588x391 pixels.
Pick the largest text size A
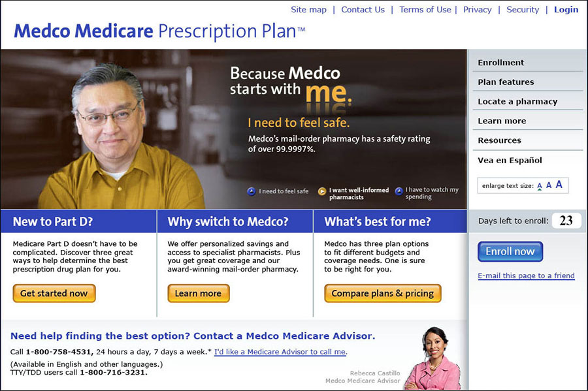(559, 184)
